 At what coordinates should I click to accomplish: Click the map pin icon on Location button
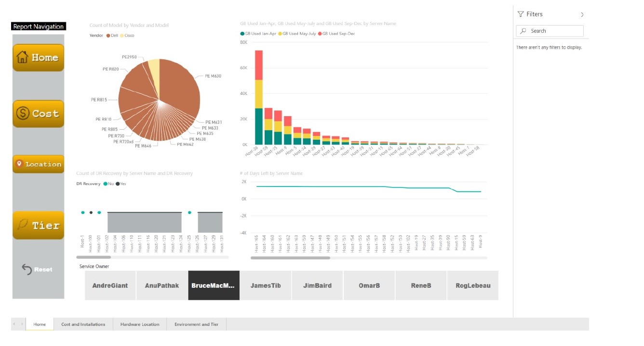tap(19, 164)
